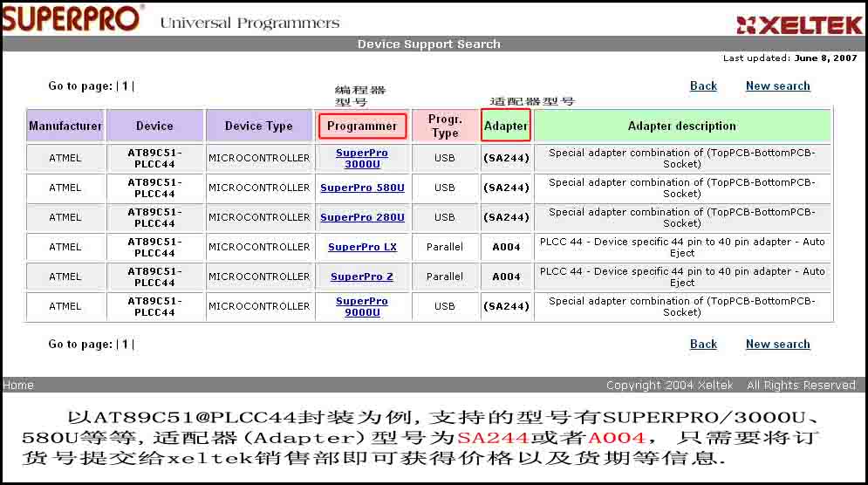The image size is (868, 485).
Task: Click the A004 adapter cell in SuperPro LX row
Action: coord(506,247)
